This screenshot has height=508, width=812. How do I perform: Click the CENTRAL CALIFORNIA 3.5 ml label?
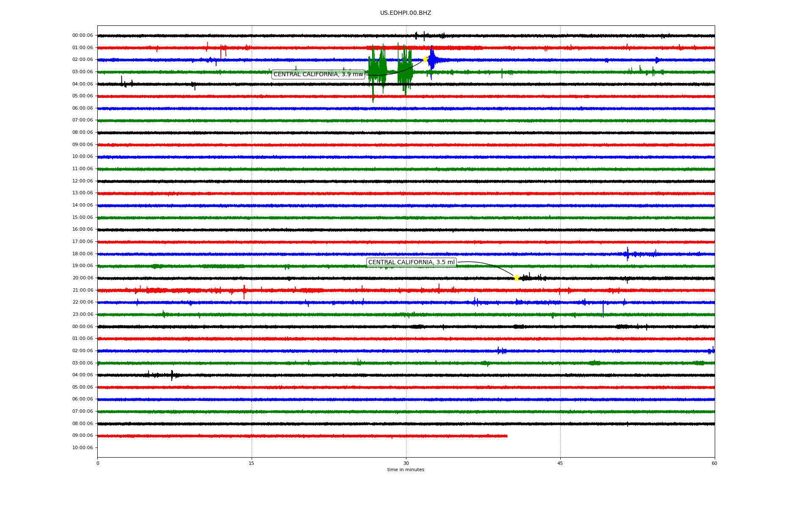point(411,262)
